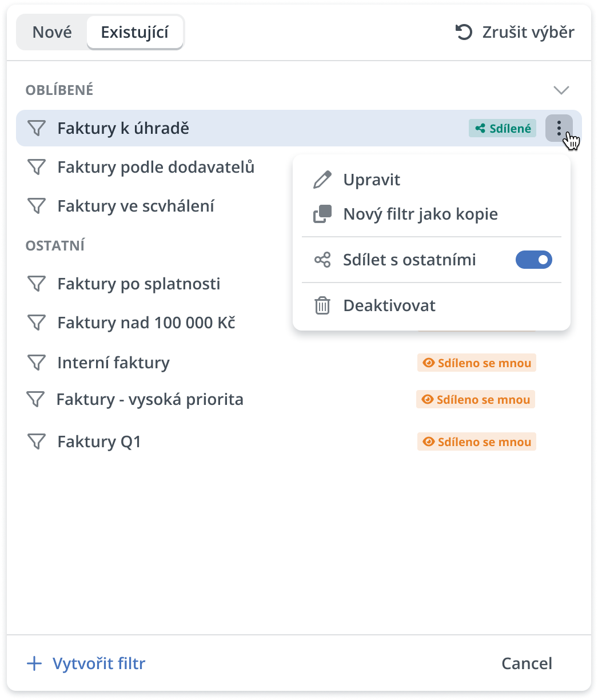The width and height of the screenshot is (598, 700).
Task: Disable the Sdílet s ostatními toggle
Action: 533,260
